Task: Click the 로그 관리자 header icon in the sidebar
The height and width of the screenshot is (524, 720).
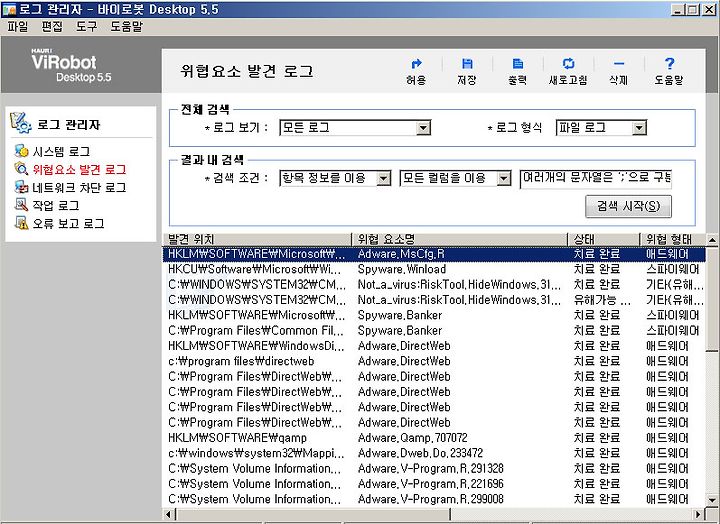Action: tap(21, 123)
